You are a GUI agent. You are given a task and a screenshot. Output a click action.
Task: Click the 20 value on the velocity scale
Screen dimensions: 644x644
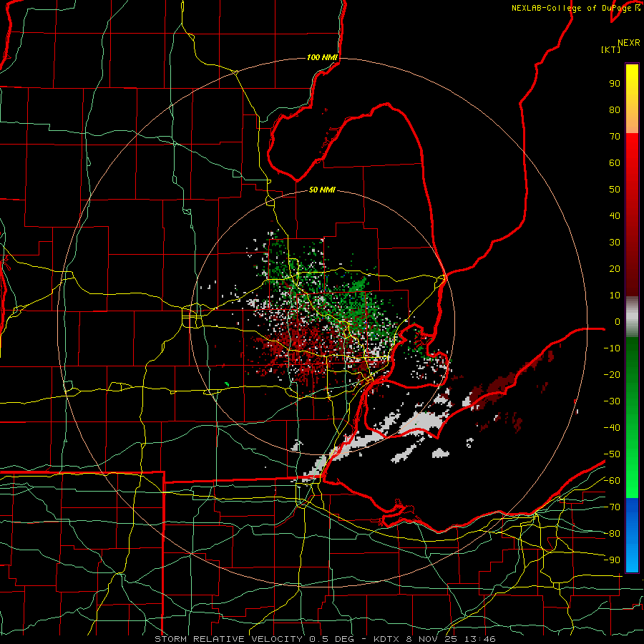[x=615, y=268]
